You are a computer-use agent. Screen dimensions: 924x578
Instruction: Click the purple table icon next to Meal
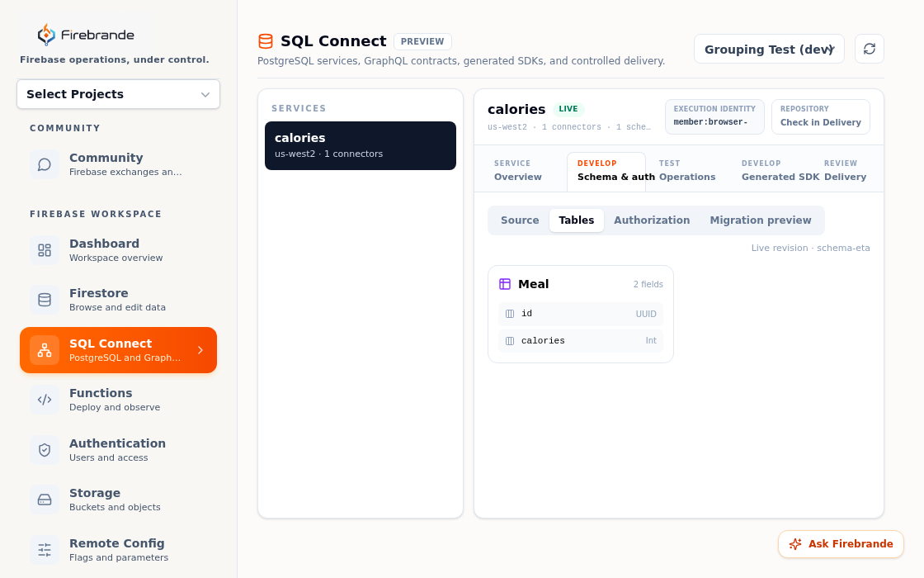click(505, 284)
